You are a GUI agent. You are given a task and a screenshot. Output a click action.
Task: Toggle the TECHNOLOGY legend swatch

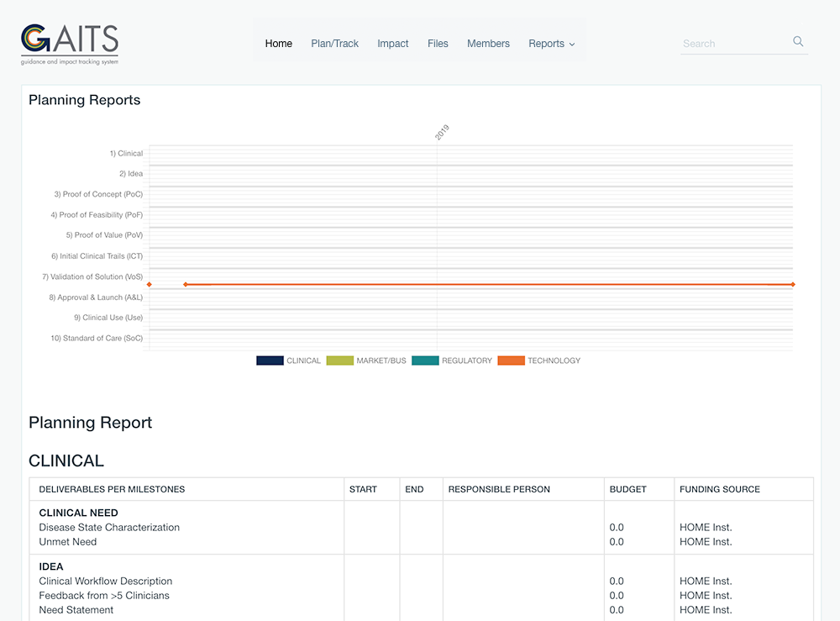(x=511, y=360)
